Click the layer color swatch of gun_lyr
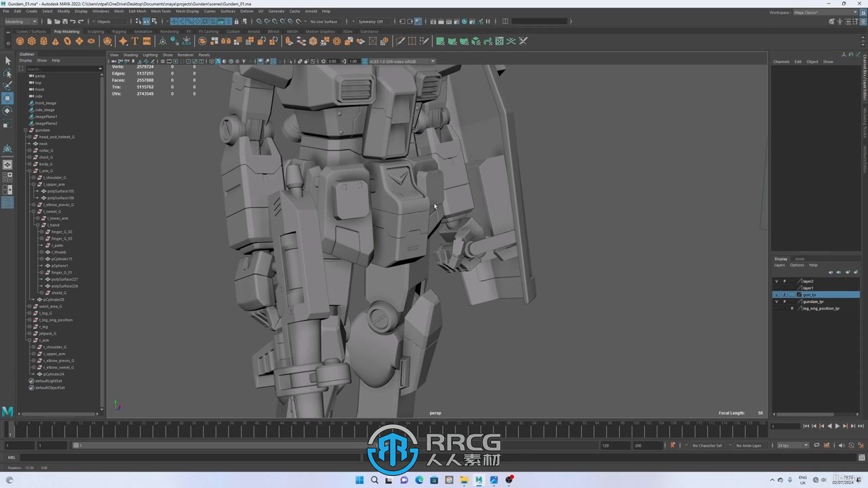This screenshot has height=488, width=868. click(x=800, y=295)
